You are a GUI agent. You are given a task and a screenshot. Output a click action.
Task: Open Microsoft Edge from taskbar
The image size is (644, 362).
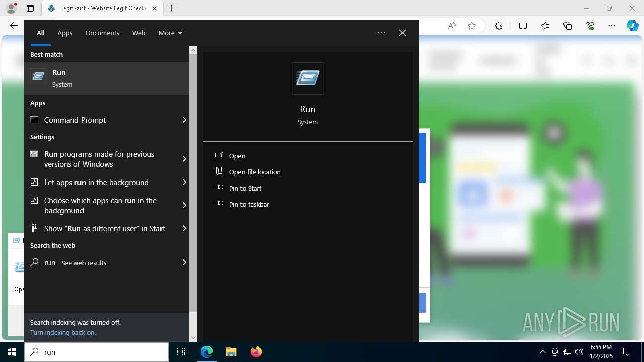207,352
